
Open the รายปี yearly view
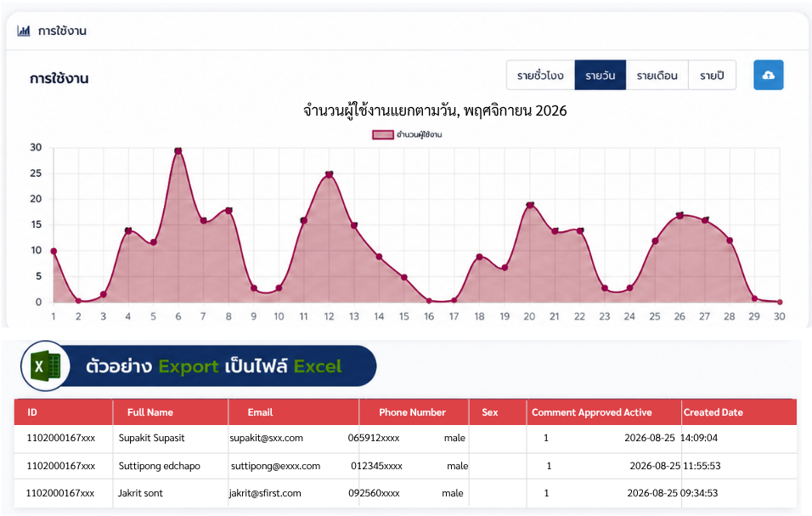tap(712, 75)
